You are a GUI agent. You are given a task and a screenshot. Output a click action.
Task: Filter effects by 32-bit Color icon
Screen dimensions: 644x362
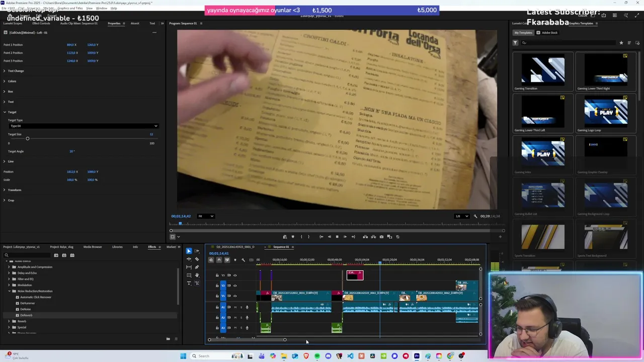click(x=64, y=255)
